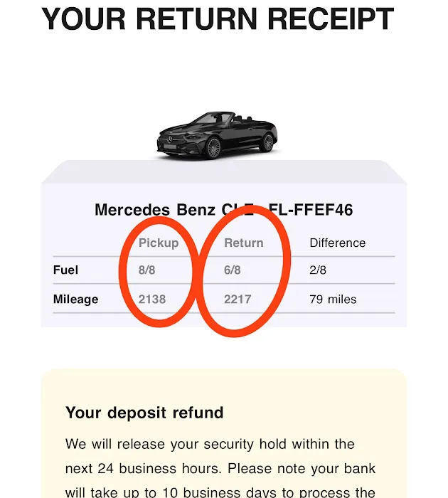Click the fuel difference value 2/8
The height and width of the screenshot is (498, 448).
317,270
